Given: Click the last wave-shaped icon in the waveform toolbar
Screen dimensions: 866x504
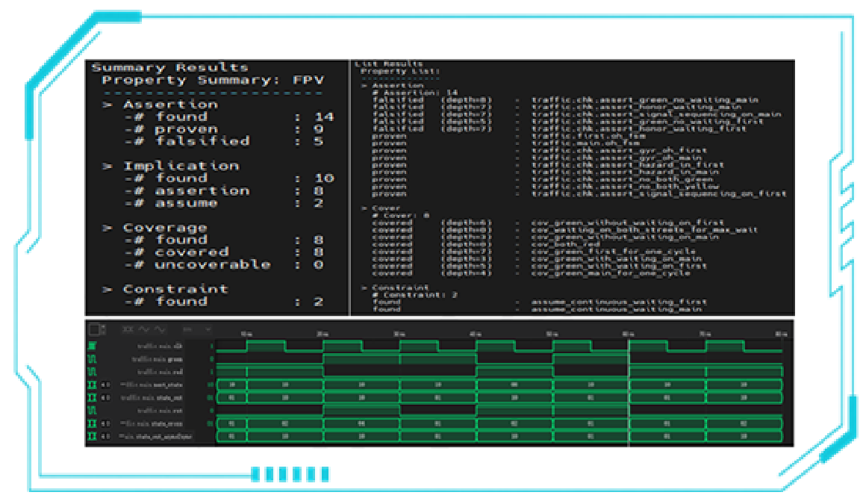Looking at the screenshot, I should coord(160,329).
